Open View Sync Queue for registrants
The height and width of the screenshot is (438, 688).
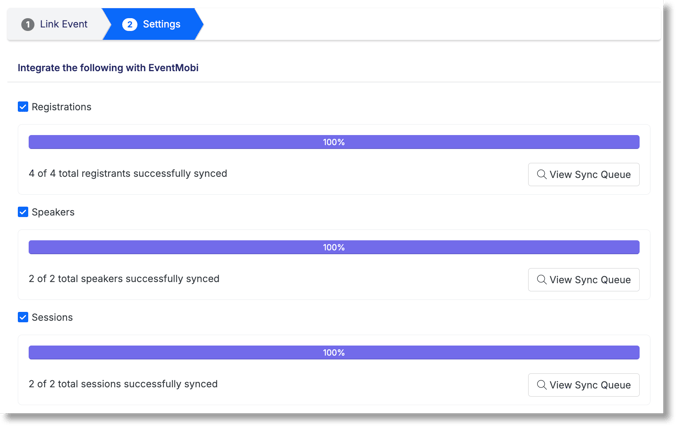584,174
